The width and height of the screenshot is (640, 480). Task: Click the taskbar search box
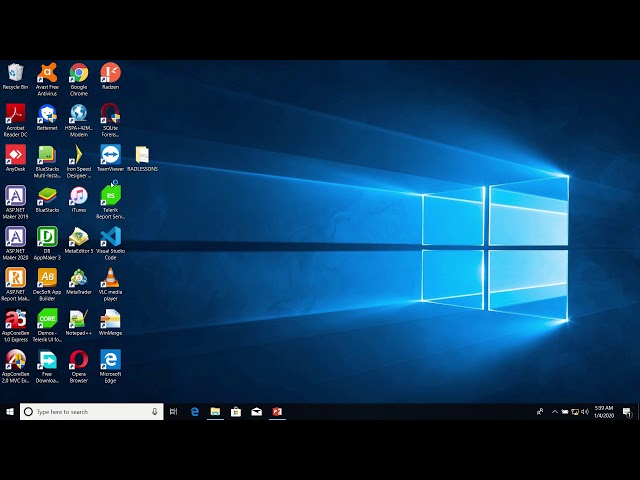(x=91, y=411)
